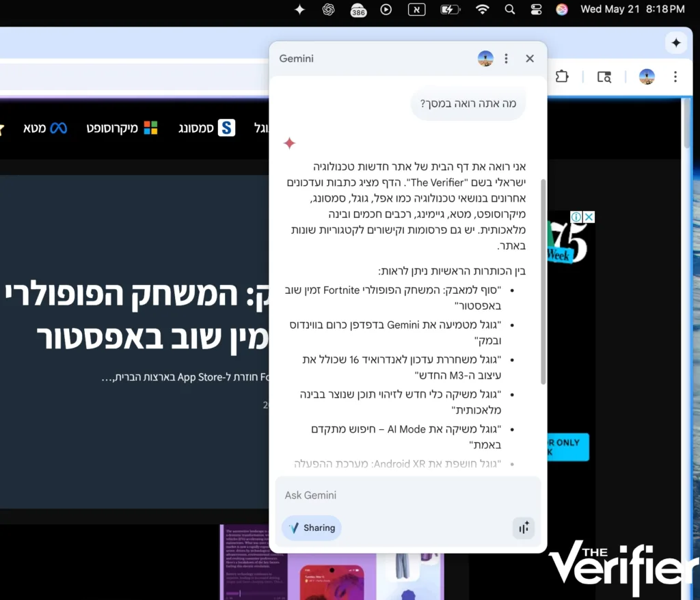Check the battery status icon
700x600 pixels.
click(450, 10)
